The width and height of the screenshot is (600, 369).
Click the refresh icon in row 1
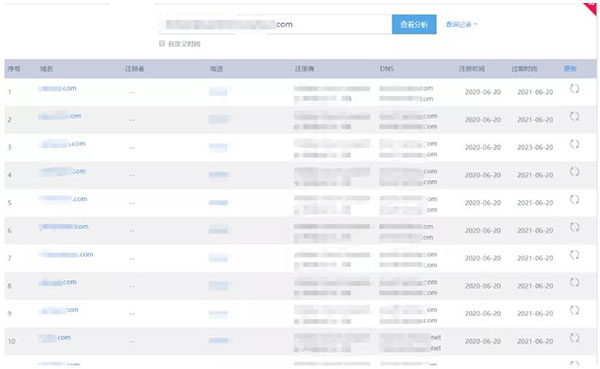[x=574, y=89]
